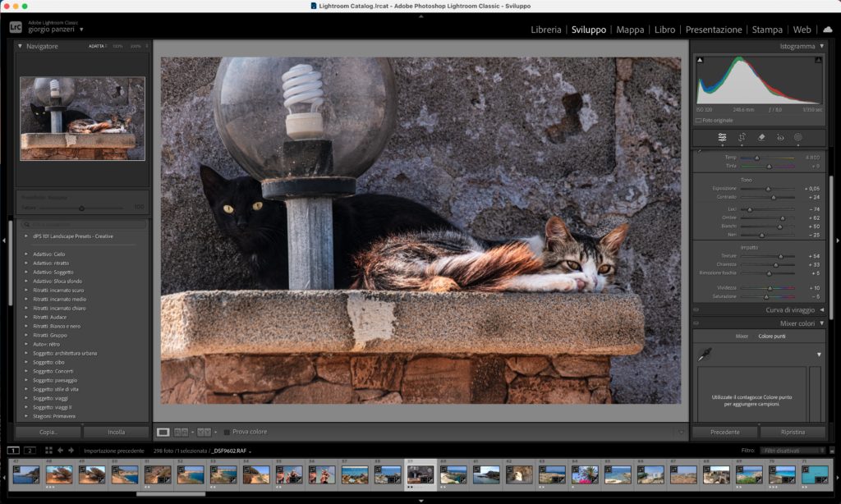Open the Filtri disattivati dropdown
Viewport: 841px width, 504px height.
coord(792,449)
